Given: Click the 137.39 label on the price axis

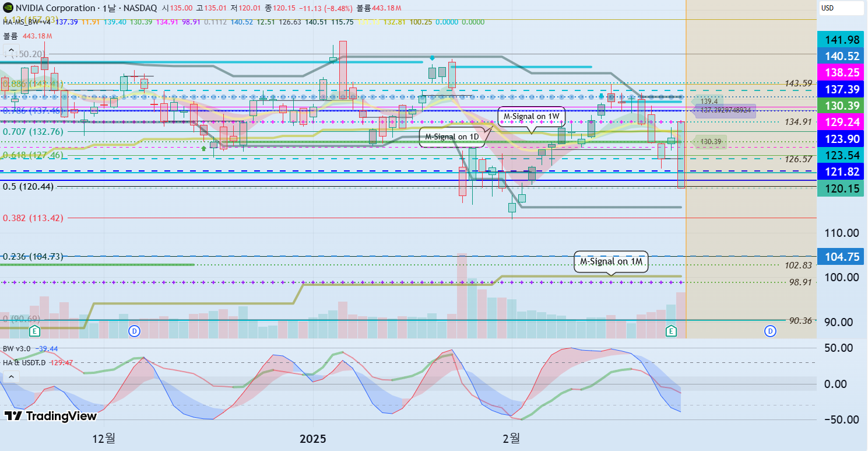Looking at the screenshot, I should tap(841, 89).
